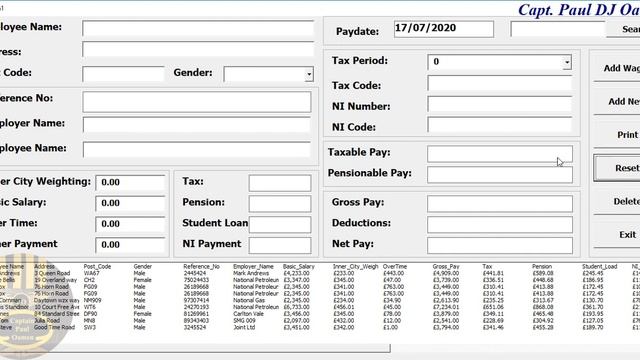Click the search text box beside Paydate
The height and width of the screenshot is (360, 640).
558,29
